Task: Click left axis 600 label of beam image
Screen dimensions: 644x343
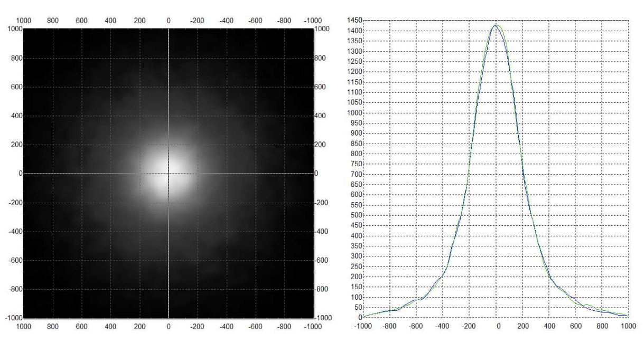Action: coord(15,87)
